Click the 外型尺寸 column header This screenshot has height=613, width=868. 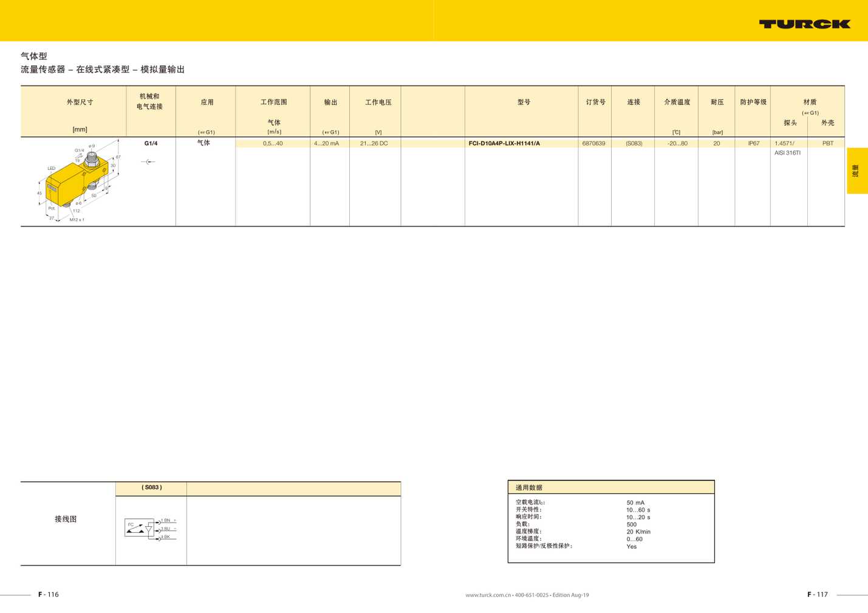pyautogui.click(x=80, y=102)
